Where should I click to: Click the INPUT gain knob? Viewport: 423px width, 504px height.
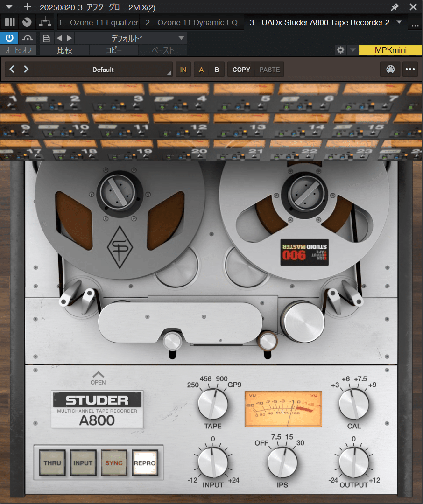point(212,462)
